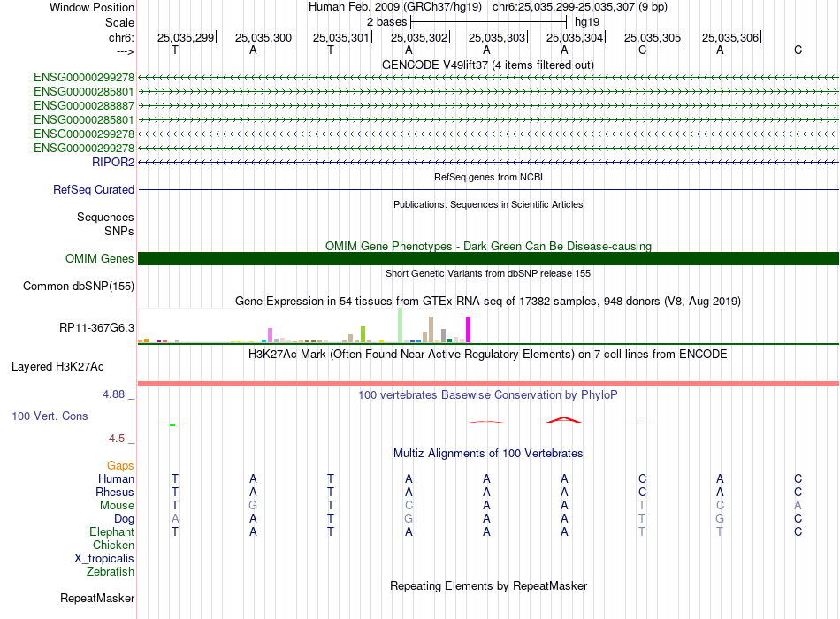Click the dark green OMIM gene bar
The height and width of the screenshot is (619, 840).
click(x=488, y=259)
